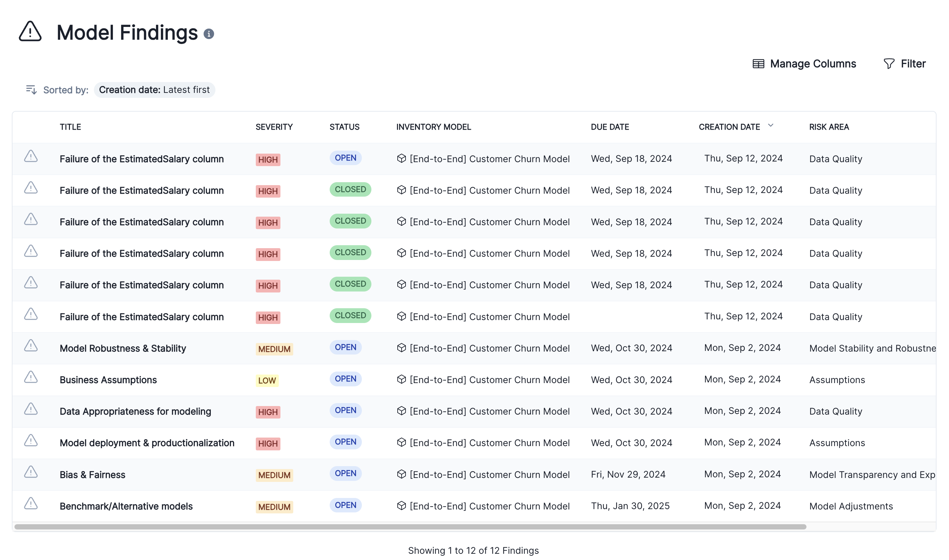This screenshot has width=949, height=560.
Task: Click the OPEN badge on the Benchmark/Alternative models row
Action: 345,505
